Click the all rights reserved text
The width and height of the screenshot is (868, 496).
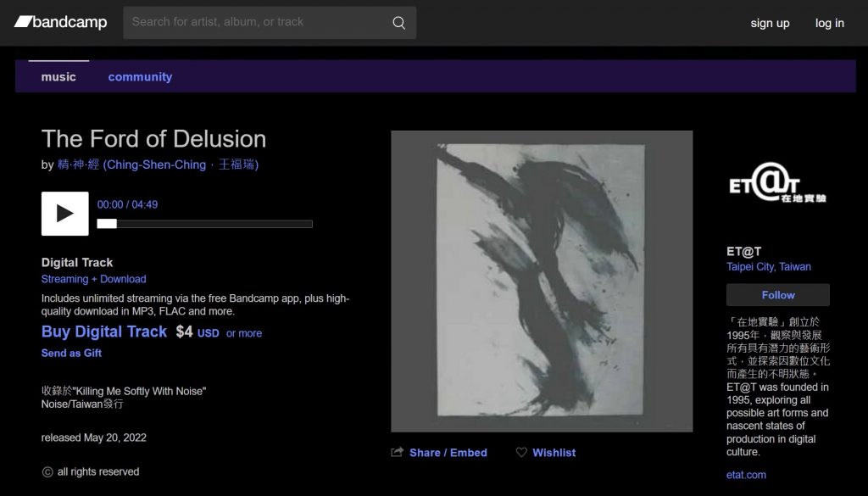pos(98,472)
